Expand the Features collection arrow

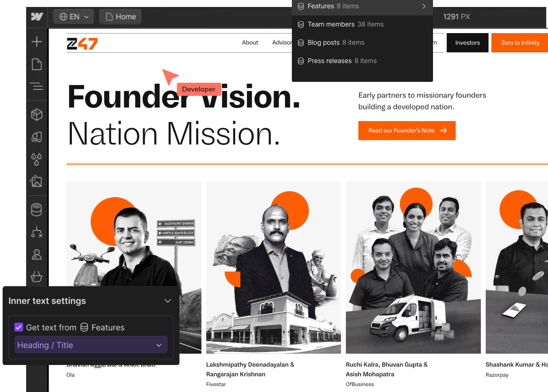tap(424, 6)
